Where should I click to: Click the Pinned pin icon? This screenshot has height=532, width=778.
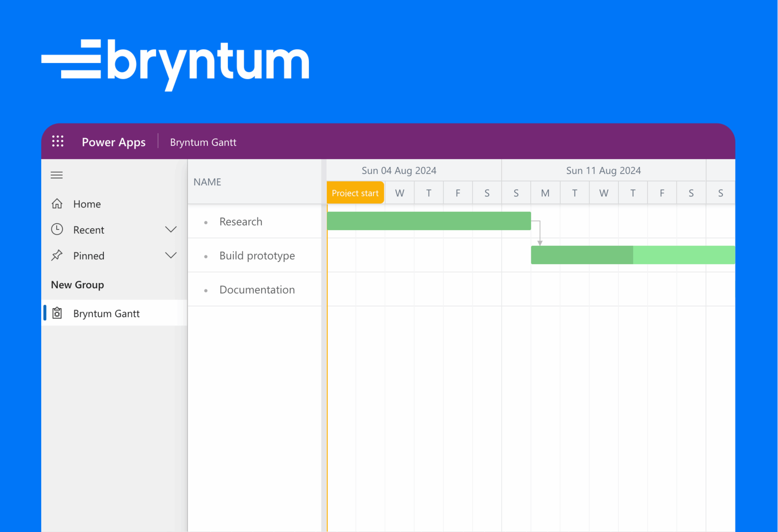pos(57,255)
